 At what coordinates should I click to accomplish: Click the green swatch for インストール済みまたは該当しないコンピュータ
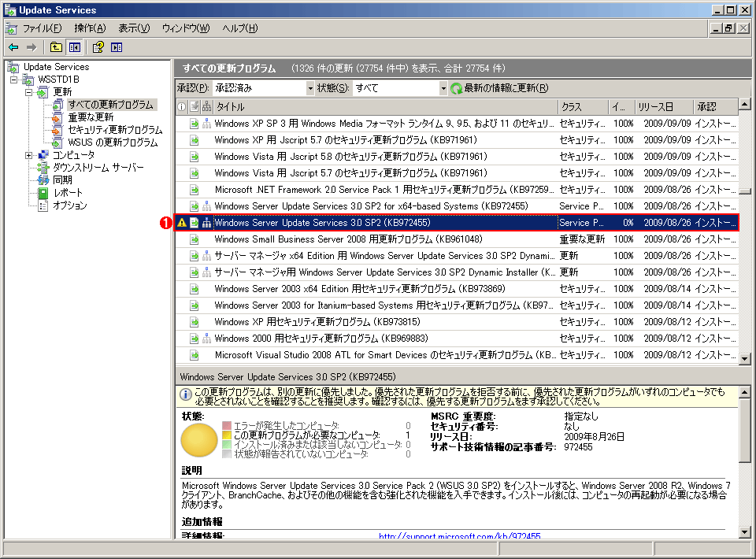pos(227,444)
